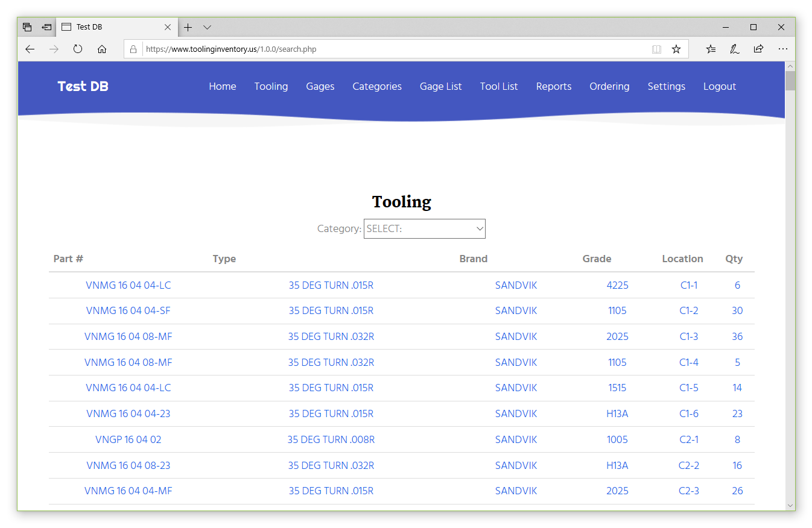Open the browser more options ellipsis
Screen dimensions: 812x528
782,49
